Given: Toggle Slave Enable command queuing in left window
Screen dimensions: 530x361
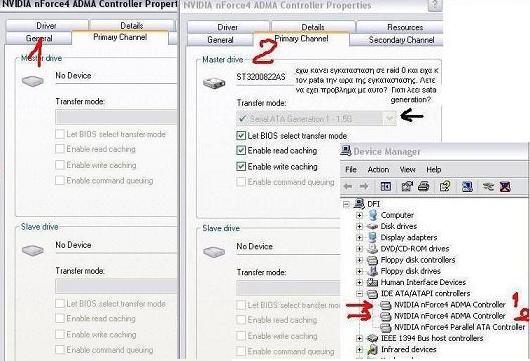Looking at the screenshot, I should coord(60,350).
